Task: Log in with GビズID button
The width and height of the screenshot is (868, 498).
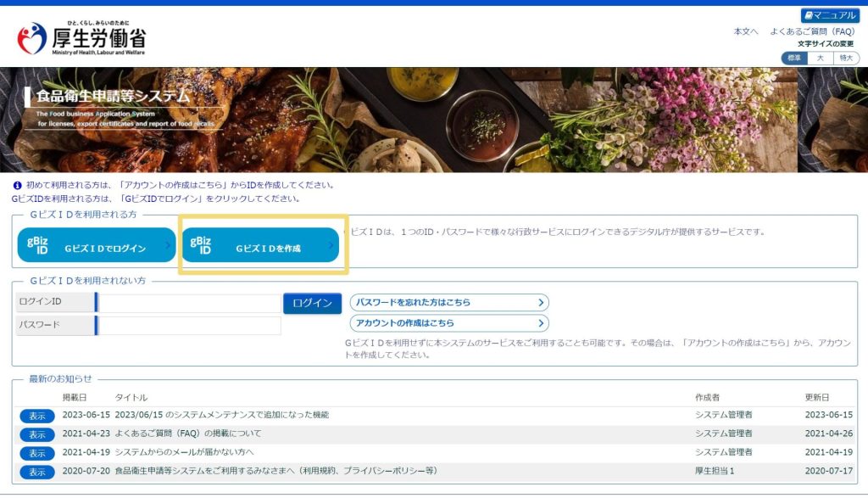Action: (x=95, y=246)
